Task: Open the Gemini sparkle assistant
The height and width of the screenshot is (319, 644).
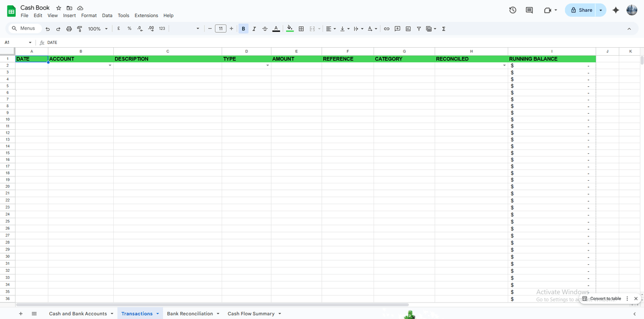Action: pyautogui.click(x=616, y=10)
